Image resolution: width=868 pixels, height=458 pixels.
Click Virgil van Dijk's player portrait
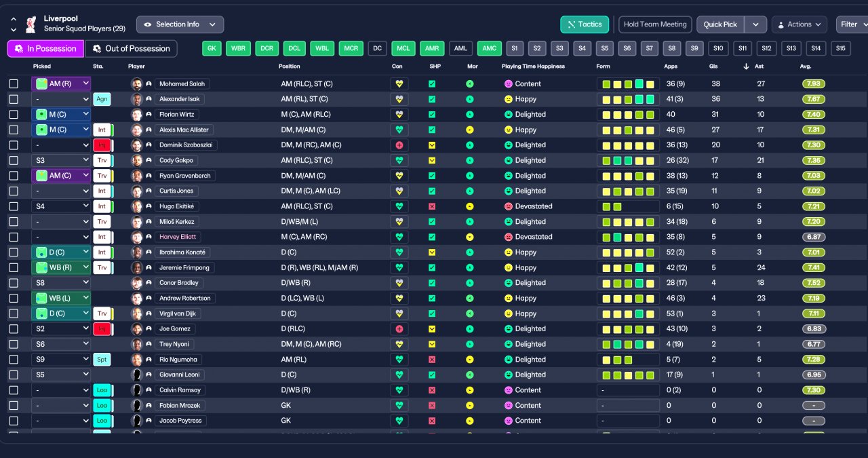[136, 313]
